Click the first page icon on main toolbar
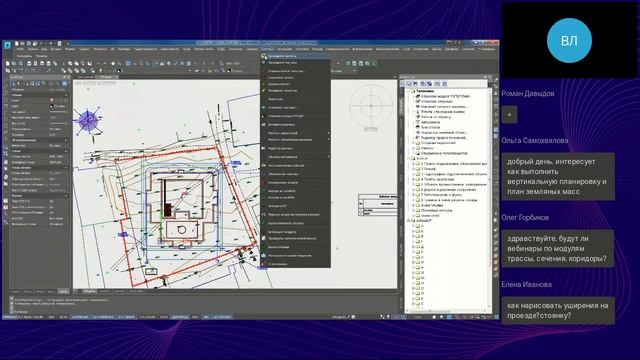The image size is (640, 360). (x=8, y=63)
